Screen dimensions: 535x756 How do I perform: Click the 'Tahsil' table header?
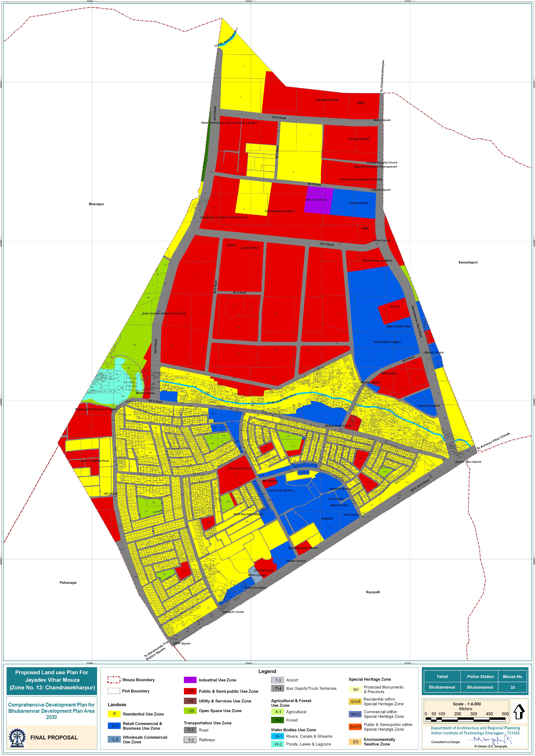[442, 677]
